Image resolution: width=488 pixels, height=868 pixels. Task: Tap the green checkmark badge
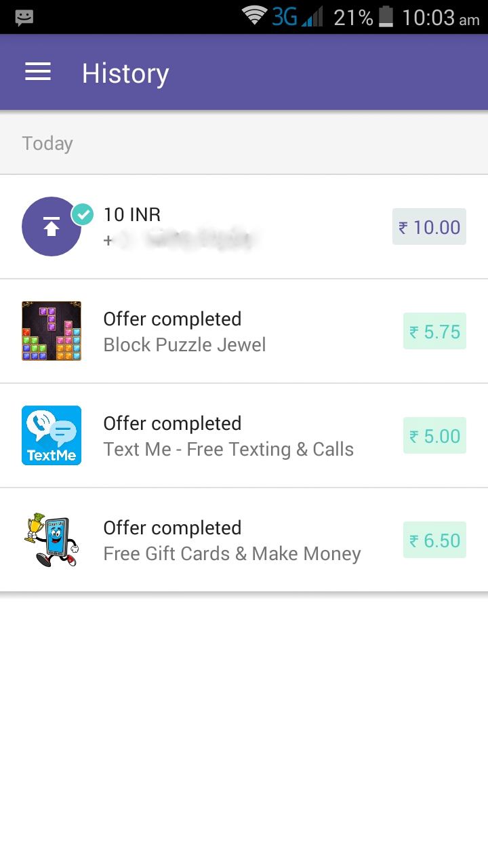(83, 214)
